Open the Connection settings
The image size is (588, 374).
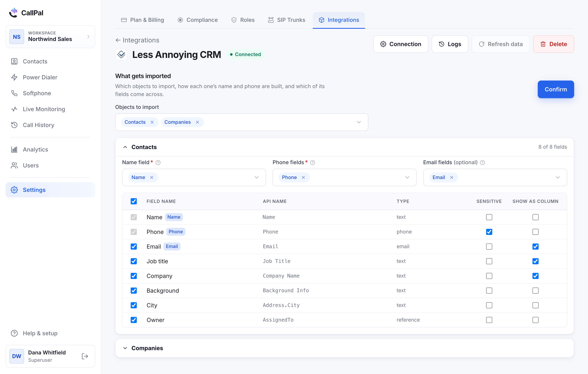tap(401, 44)
